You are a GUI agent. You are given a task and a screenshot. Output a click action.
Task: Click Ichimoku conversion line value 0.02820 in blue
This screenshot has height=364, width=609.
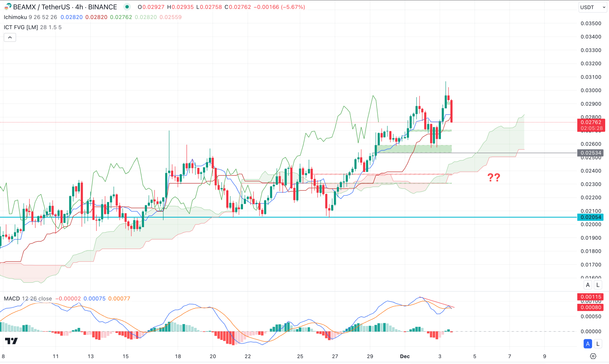pyautogui.click(x=71, y=17)
